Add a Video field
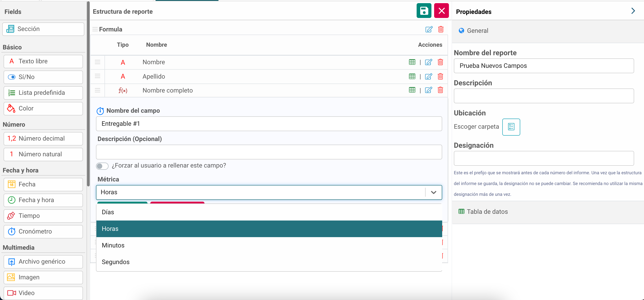 [43, 293]
